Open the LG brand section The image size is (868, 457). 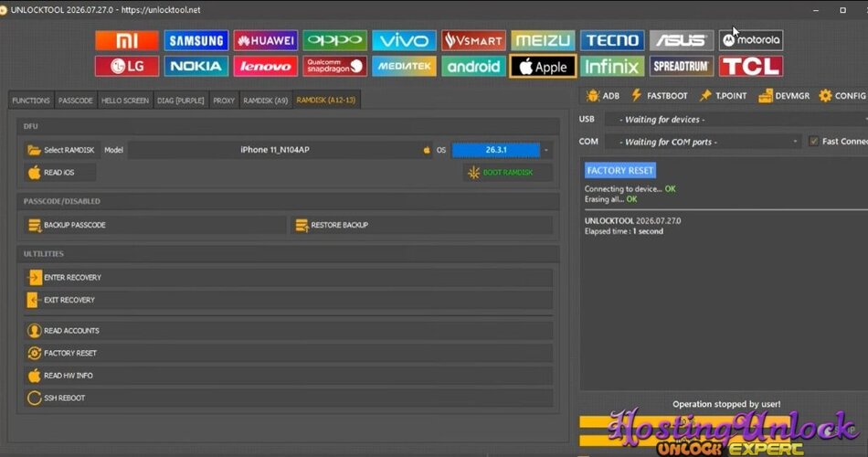[127, 66]
